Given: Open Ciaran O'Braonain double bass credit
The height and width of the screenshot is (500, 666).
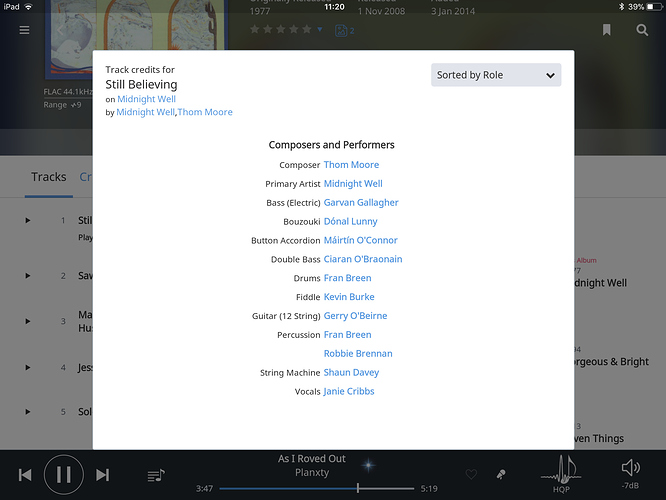Looking at the screenshot, I should coord(363,259).
